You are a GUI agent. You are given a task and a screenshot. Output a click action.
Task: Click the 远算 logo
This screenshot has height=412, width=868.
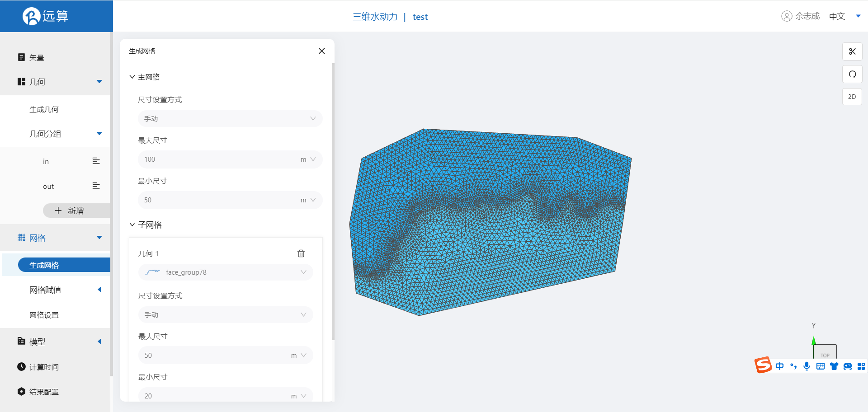pyautogui.click(x=45, y=16)
